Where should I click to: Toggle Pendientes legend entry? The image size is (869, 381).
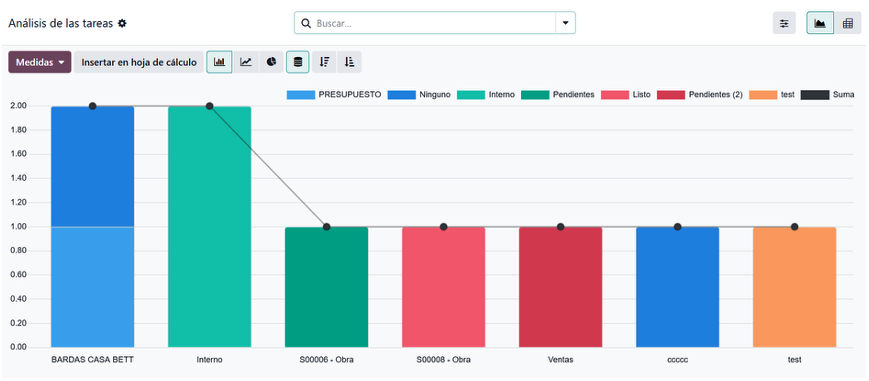click(x=558, y=95)
